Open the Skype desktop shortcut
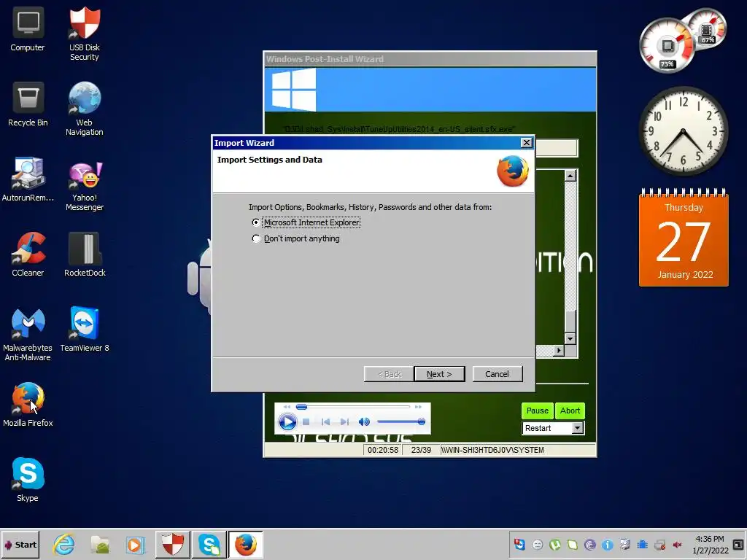 28,480
